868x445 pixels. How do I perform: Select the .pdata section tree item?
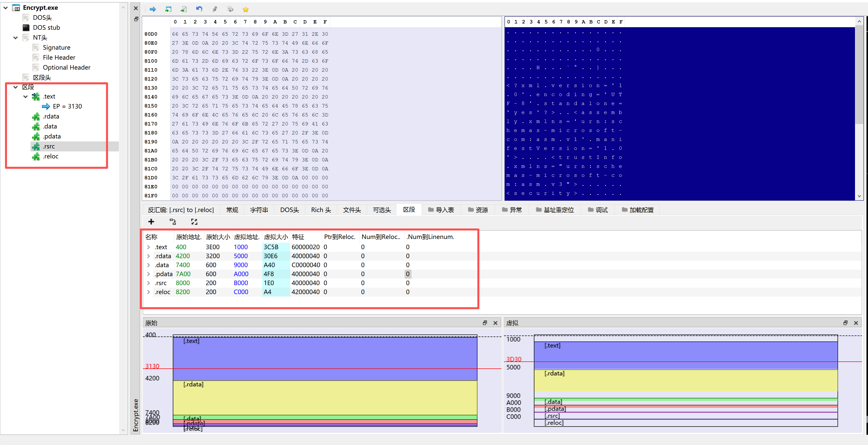coord(51,136)
